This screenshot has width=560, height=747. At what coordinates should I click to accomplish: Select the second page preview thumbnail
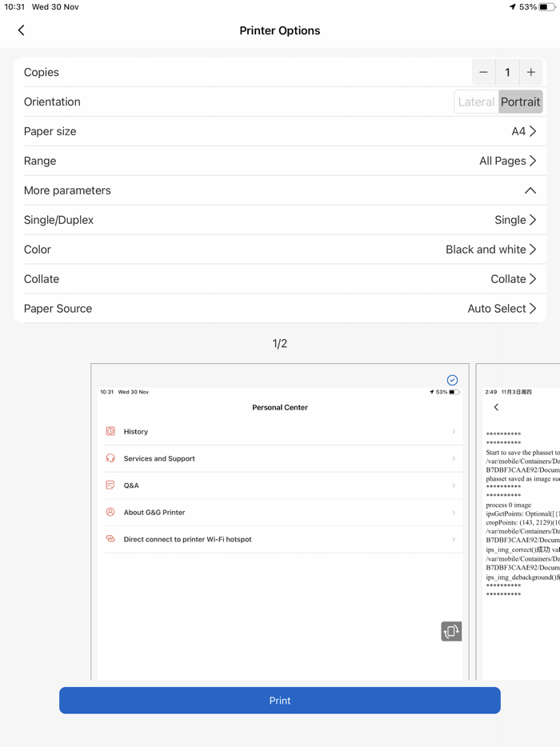point(518,521)
